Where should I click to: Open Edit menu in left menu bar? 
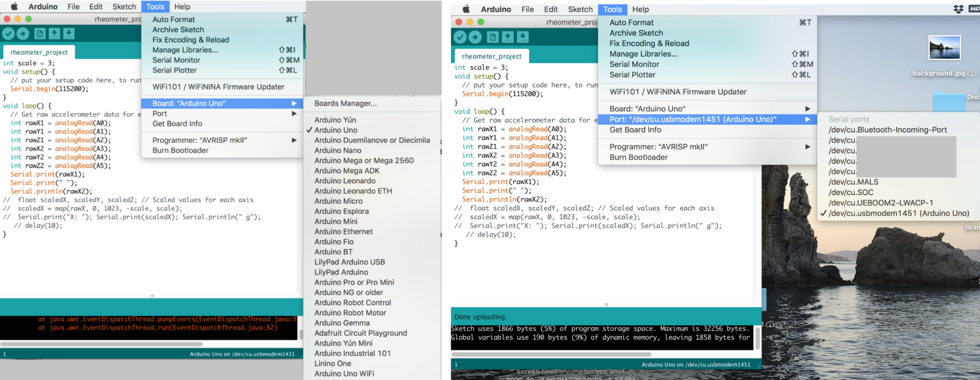(96, 7)
